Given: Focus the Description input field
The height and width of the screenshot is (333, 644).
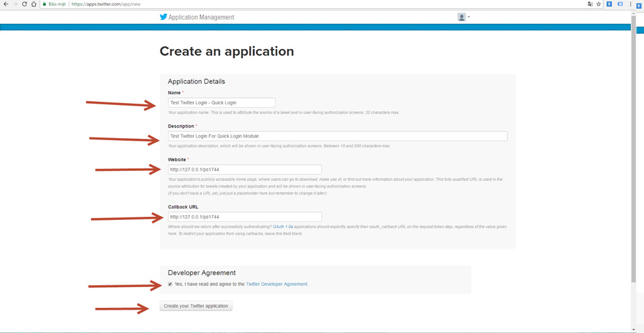Looking at the screenshot, I should (338, 136).
